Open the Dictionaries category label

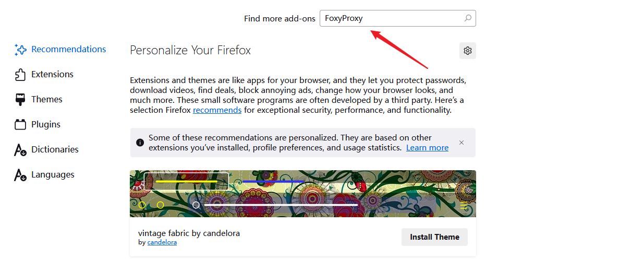tap(55, 149)
